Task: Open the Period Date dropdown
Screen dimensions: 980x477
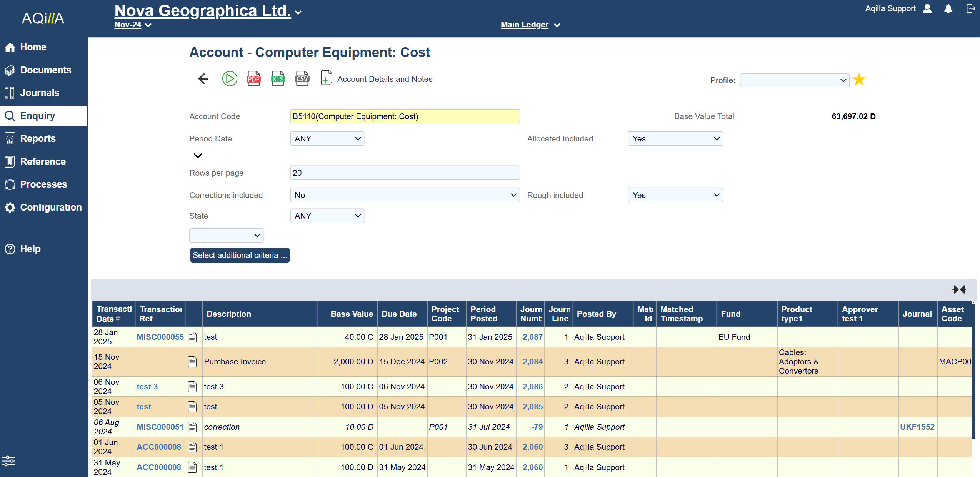Action: [327, 139]
